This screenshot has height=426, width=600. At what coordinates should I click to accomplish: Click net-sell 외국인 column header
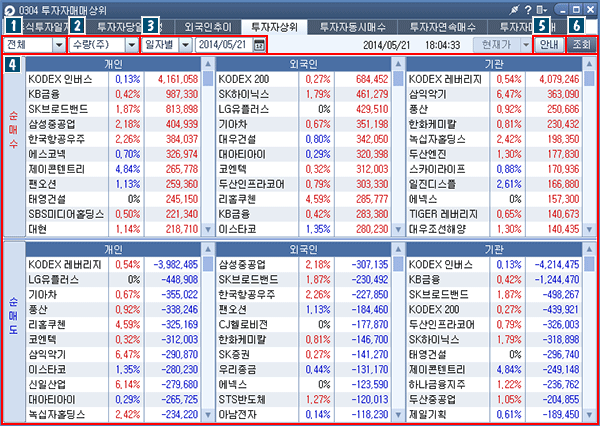click(303, 250)
